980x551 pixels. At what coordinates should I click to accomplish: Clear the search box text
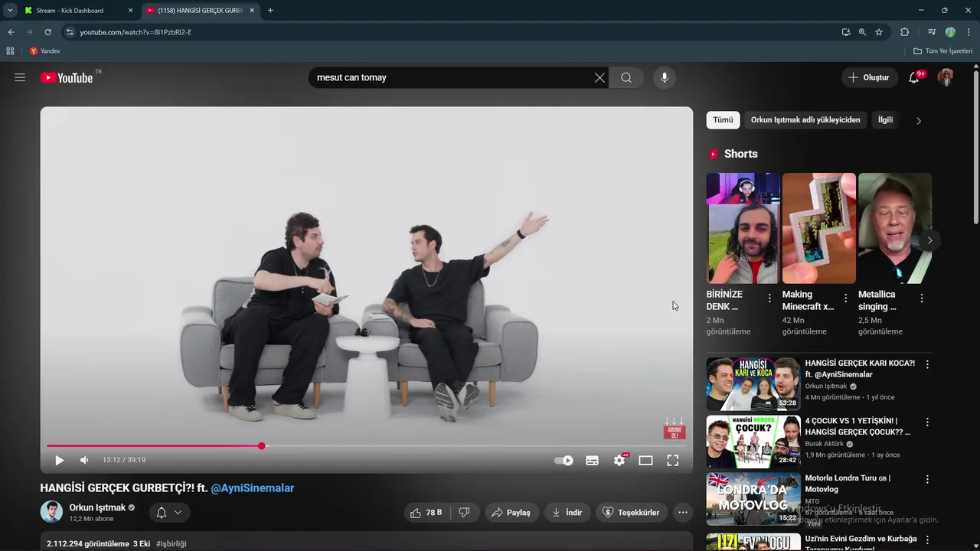(599, 77)
